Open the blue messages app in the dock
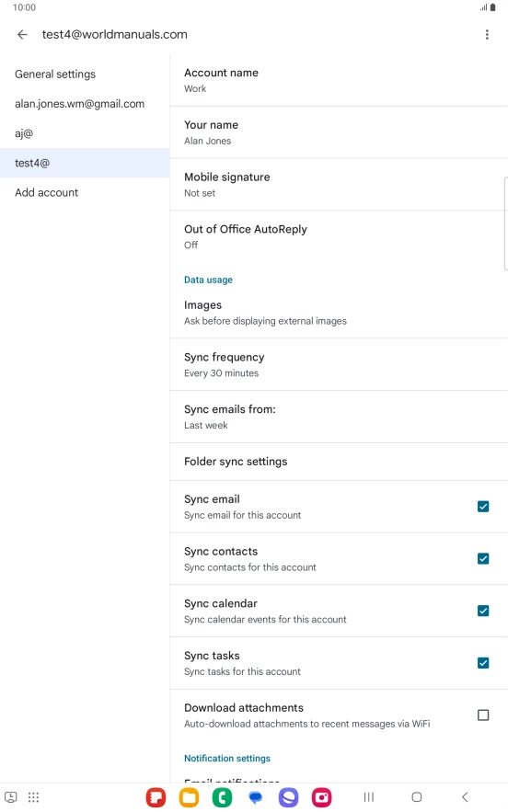The height and width of the screenshot is (812, 508). point(256,797)
